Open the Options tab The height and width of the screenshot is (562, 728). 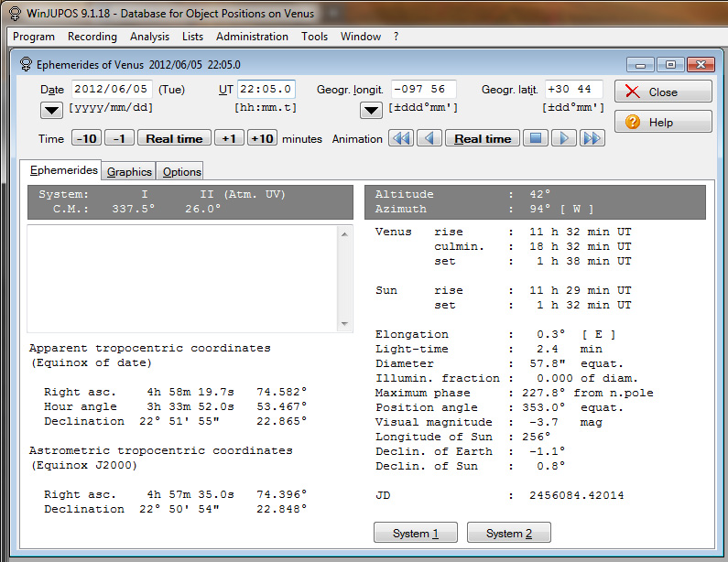[x=181, y=171]
